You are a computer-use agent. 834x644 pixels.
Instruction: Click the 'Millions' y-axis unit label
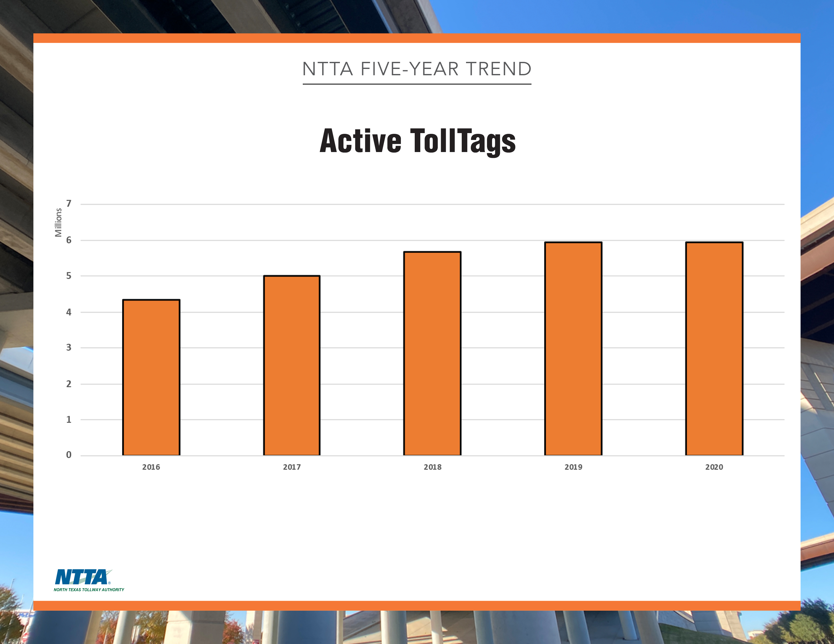tap(58, 222)
